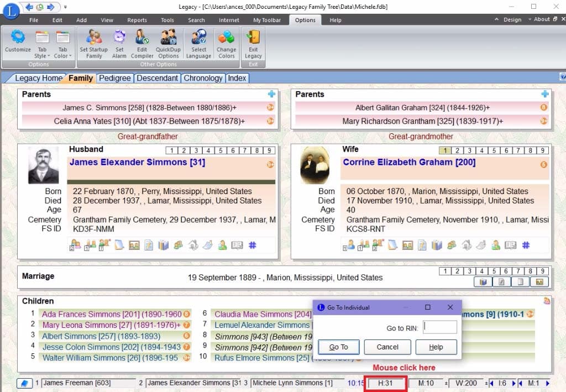Click the Select Language icon
This screenshot has width=566, height=392.
pyautogui.click(x=198, y=44)
